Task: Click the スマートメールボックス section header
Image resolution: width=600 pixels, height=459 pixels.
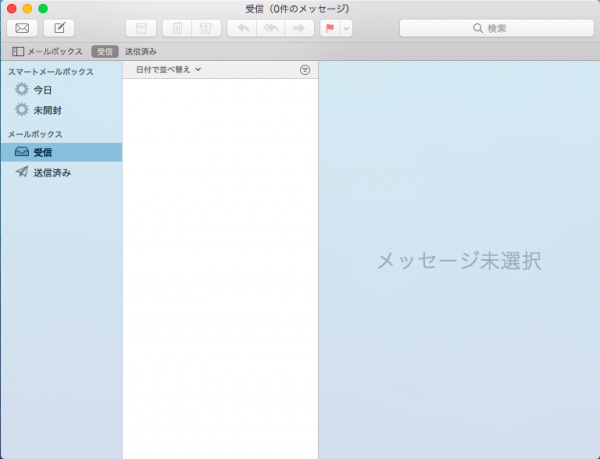Action: (x=51, y=72)
